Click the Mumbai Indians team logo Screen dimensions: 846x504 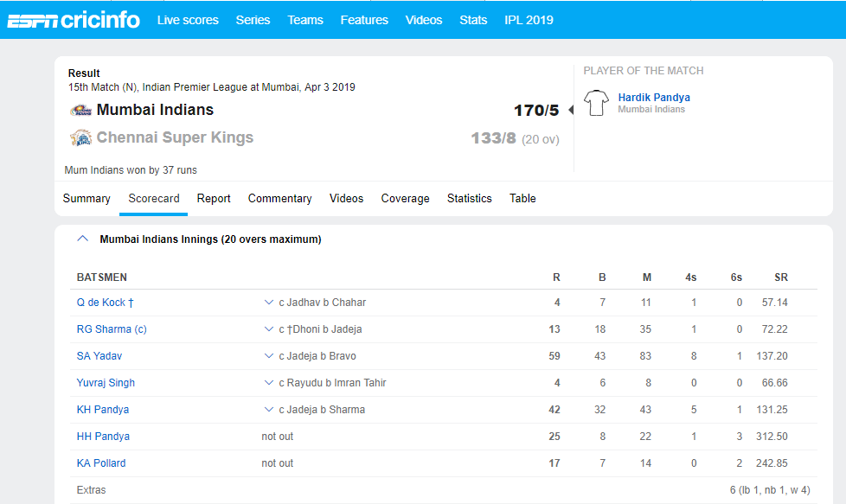tap(80, 110)
